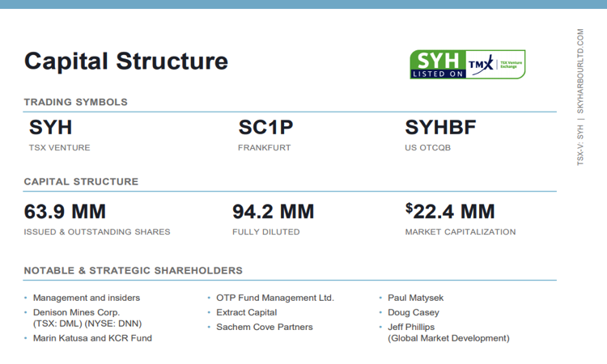Select Management and insiders bullet

(x=87, y=298)
